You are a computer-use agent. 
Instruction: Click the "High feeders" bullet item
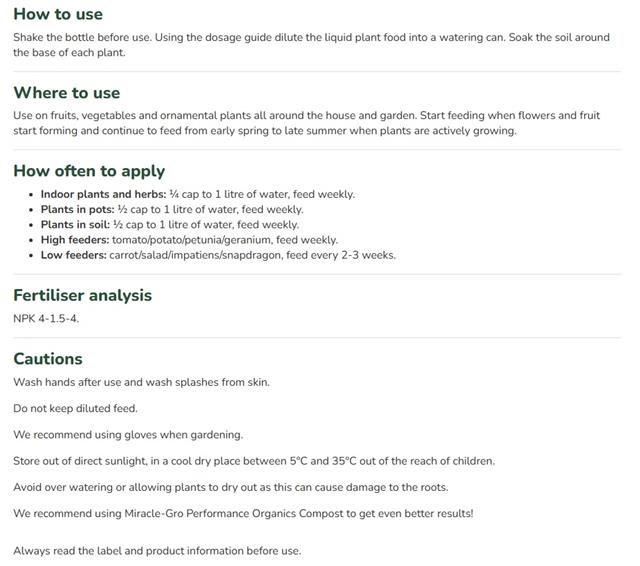(x=189, y=240)
